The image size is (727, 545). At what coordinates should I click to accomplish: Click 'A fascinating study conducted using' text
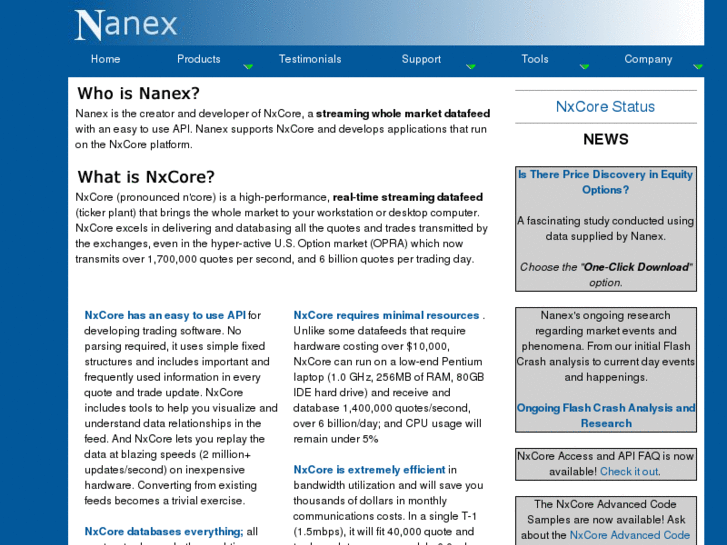point(606,221)
